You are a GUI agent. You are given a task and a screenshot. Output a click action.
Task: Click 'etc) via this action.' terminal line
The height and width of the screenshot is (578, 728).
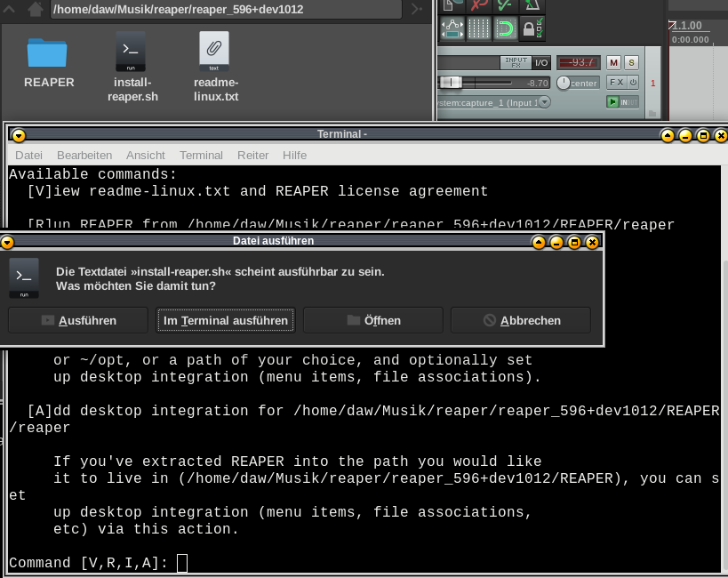click(146, 529)
